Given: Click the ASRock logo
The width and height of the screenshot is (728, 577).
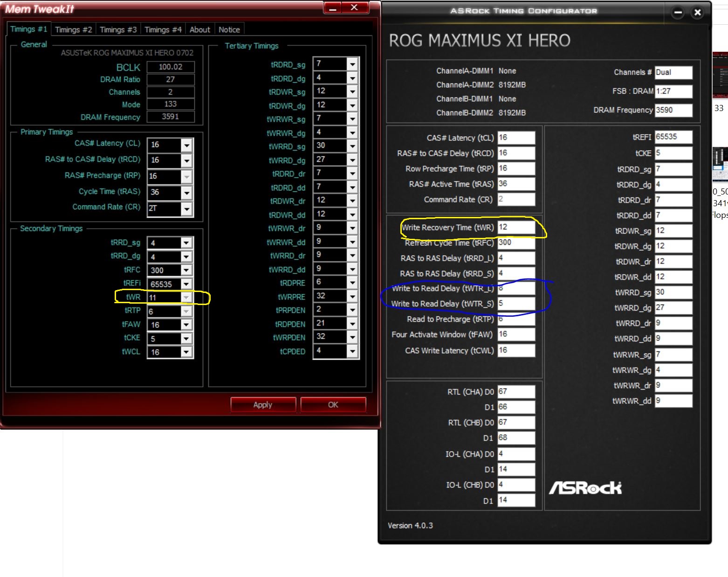Looking at the screenshot, I should click(x=585, y=488).
